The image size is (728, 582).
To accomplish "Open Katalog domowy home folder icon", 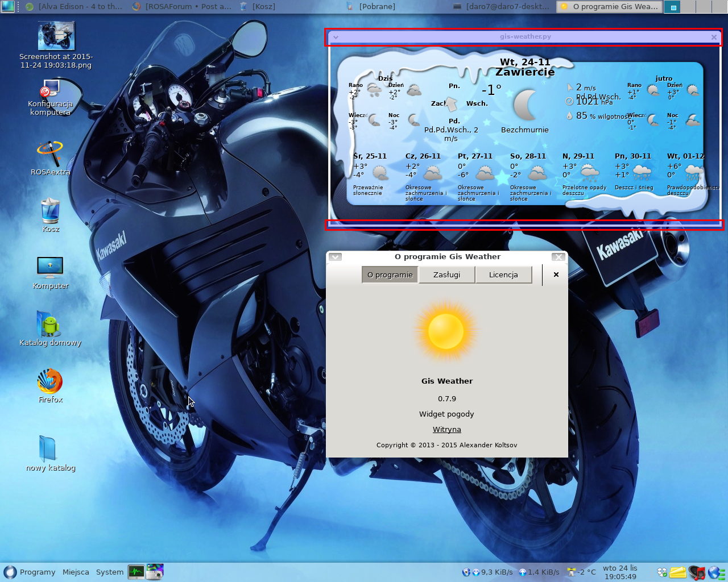I will coord(50,324).
